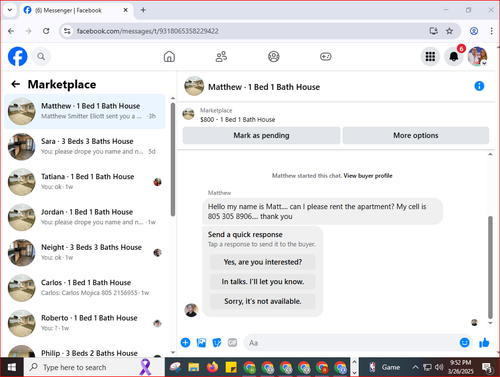Click sender avatar beside the quick responses
500x377 pixels.
tap(191, 310)
